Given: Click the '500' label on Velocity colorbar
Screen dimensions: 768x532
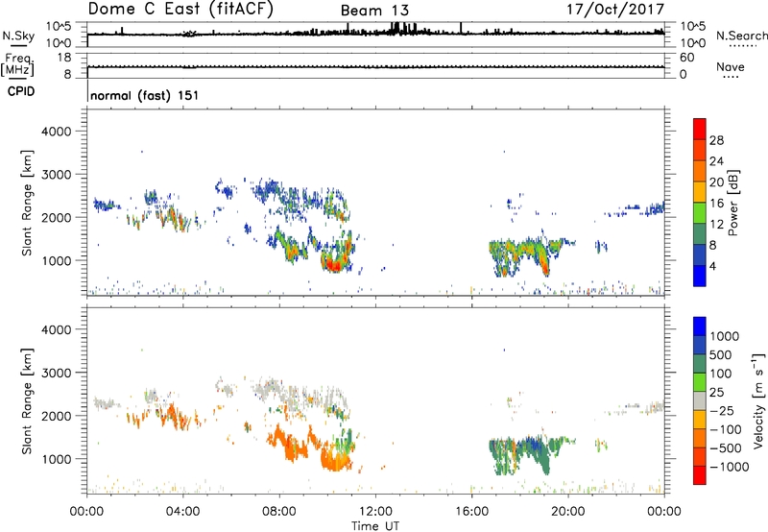Looking at the screenshot, I should pos(721,355).
